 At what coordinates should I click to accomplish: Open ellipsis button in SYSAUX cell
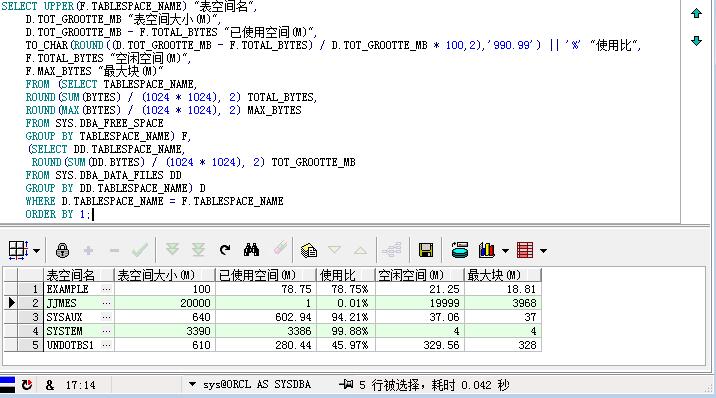coord(106,317)
